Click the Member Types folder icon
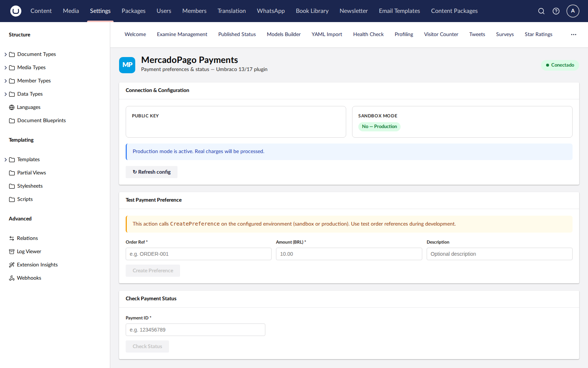Screen dimensions: 588x368 (12, 81)
